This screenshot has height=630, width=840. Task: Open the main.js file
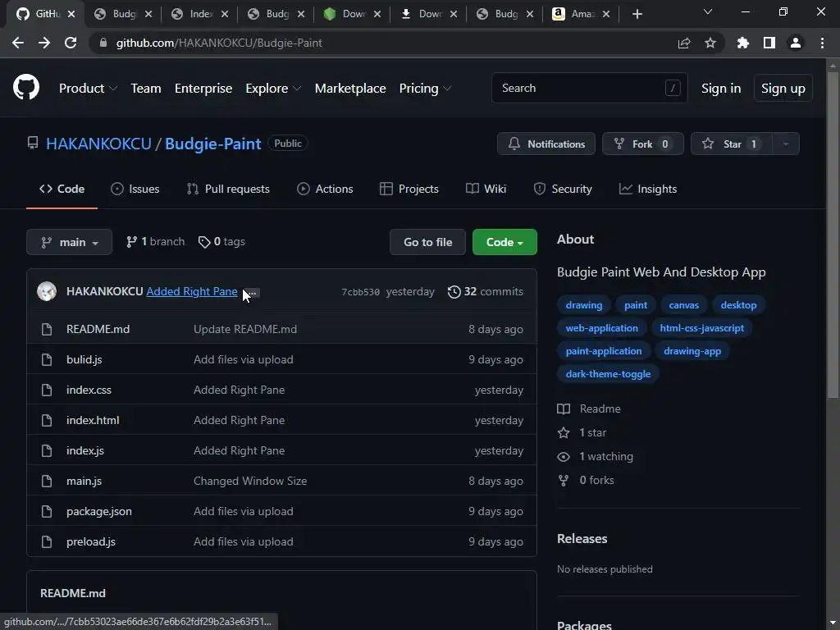tap(84, 481)
